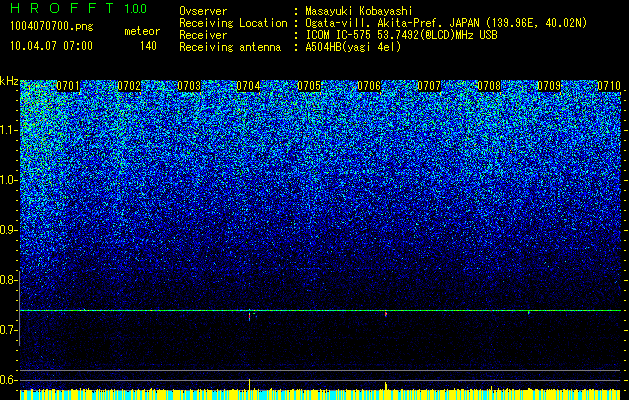Click the 0707 time marker

[x=429, y=86]
